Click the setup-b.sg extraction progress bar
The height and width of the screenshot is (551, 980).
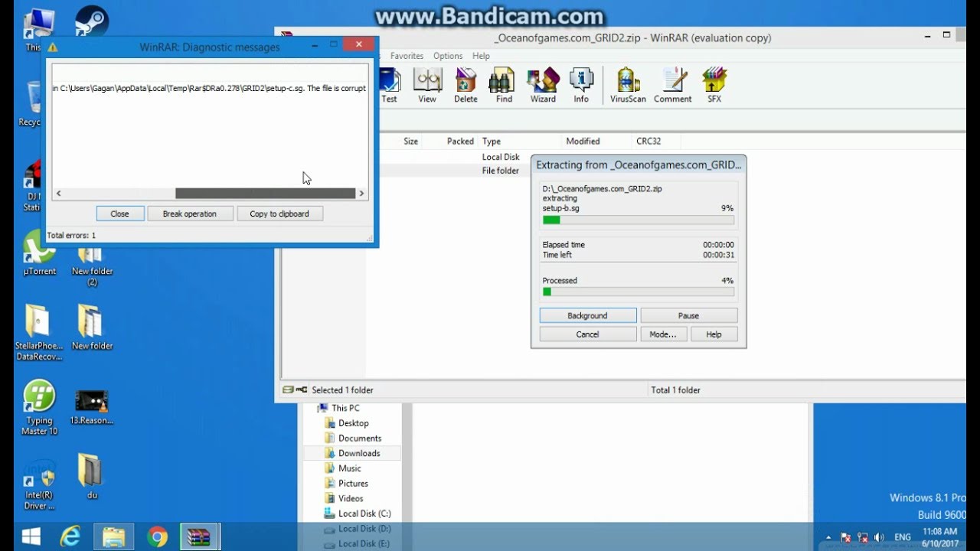(x=639, y=220)
